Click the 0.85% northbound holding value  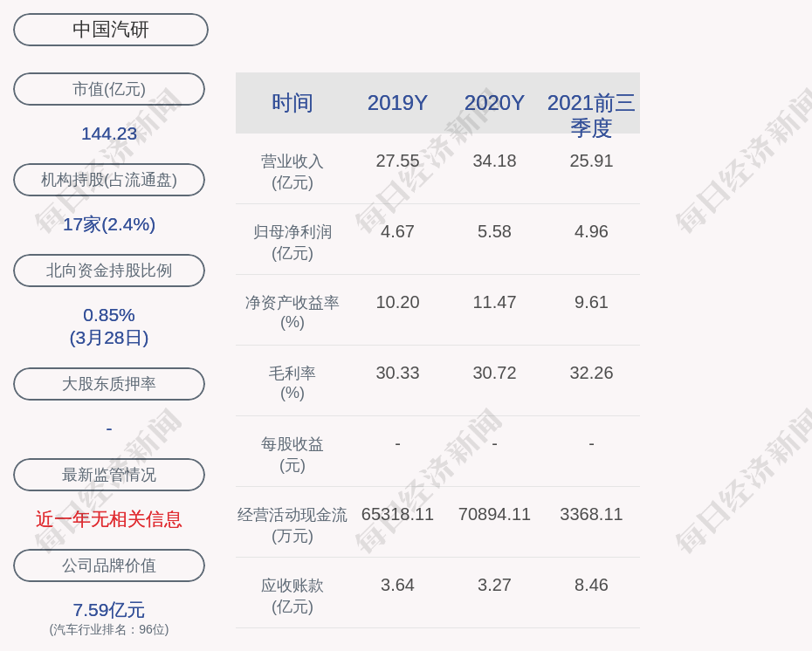click(109, 315)
